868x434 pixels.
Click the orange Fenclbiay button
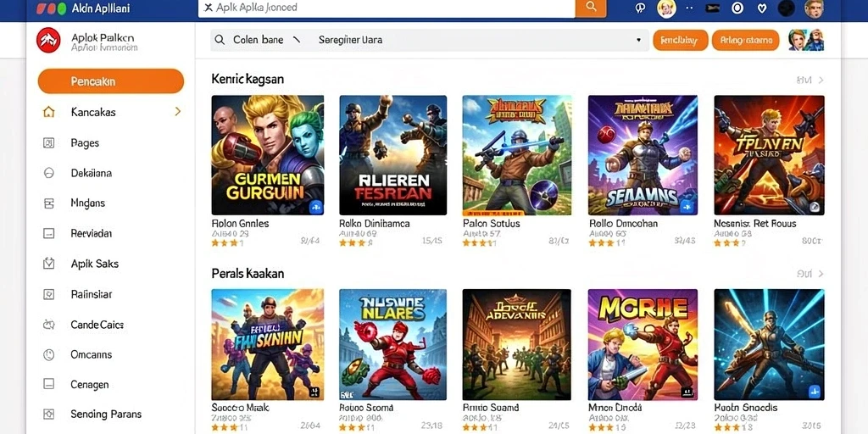tap(681, 40)
